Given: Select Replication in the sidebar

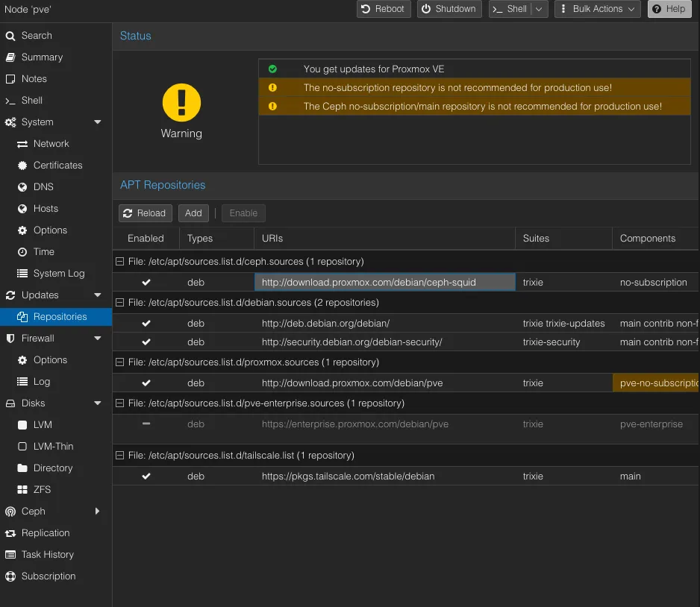Looking at the screenshot, I should tap(46, 533).
